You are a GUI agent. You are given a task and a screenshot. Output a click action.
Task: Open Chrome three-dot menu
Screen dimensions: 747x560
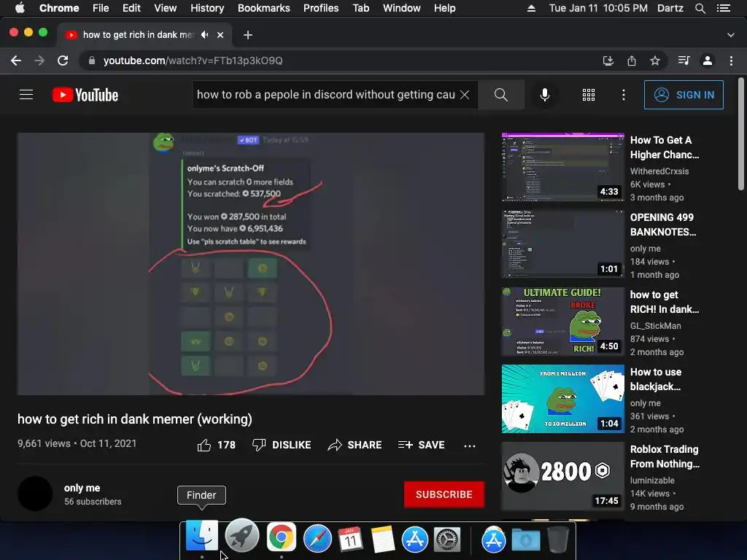pyautogui.click(x=731, y=61)
